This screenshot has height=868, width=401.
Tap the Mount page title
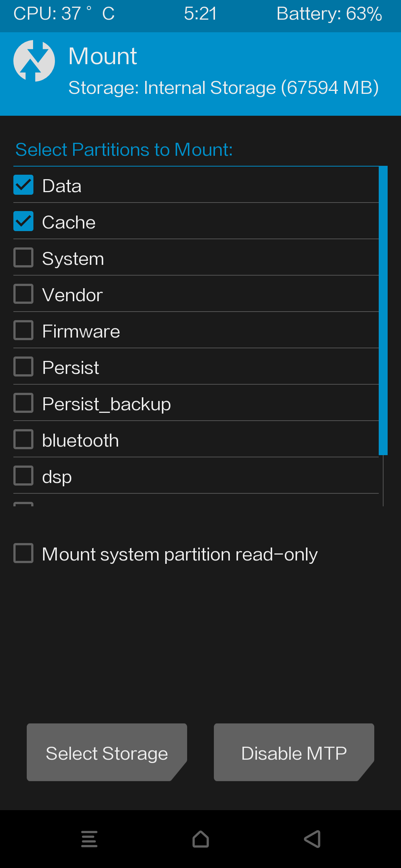tap(103, 56)
